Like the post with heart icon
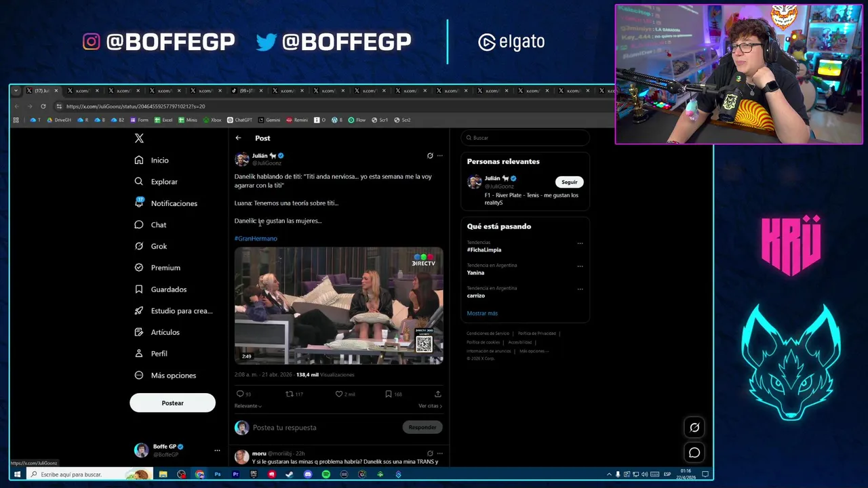 pos(339,394)
